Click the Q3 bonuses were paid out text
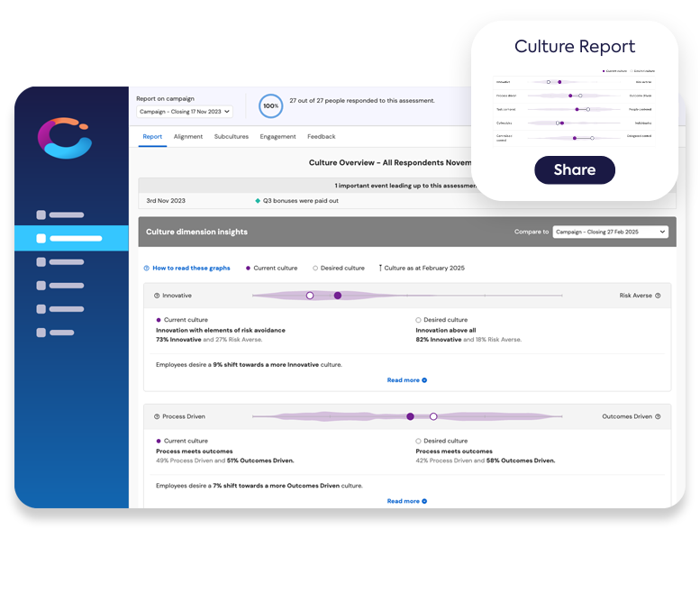 (300, 201)
